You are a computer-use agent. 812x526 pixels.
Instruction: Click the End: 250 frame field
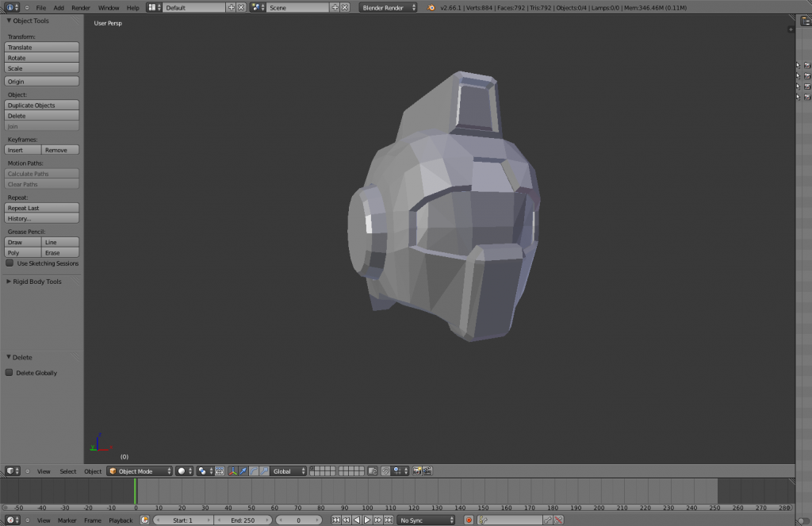243,520
